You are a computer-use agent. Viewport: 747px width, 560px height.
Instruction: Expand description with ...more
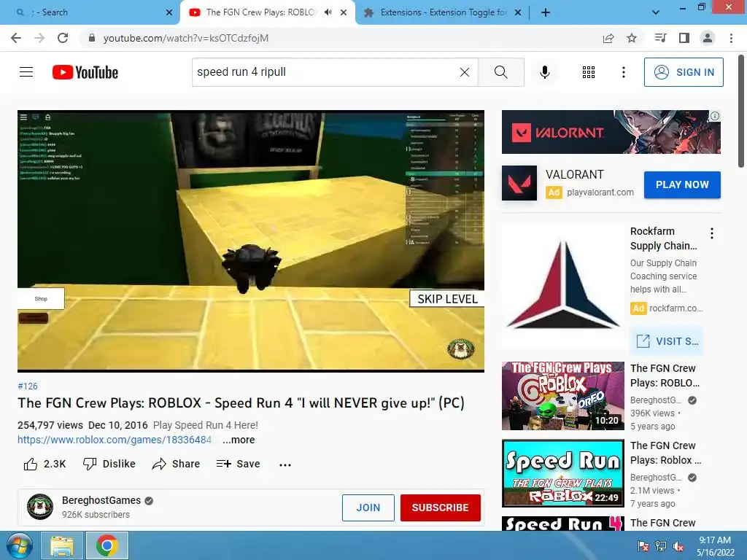[239, 440]
